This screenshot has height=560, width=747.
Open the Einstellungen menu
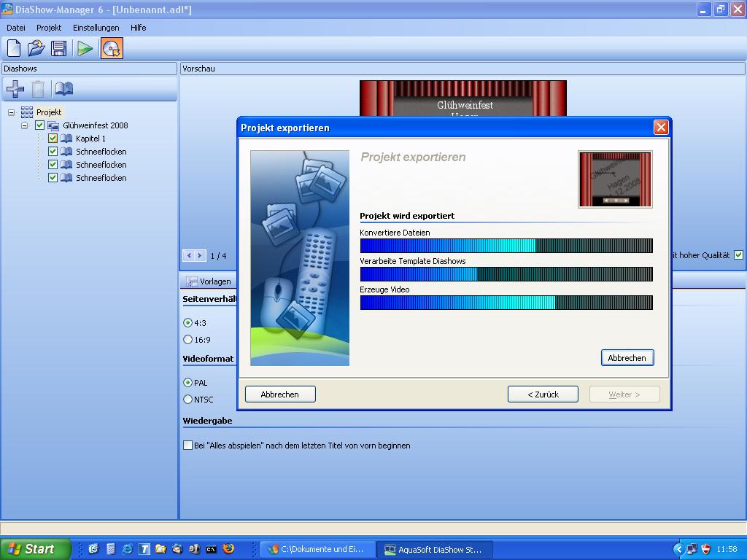click(x=96, y=28)
